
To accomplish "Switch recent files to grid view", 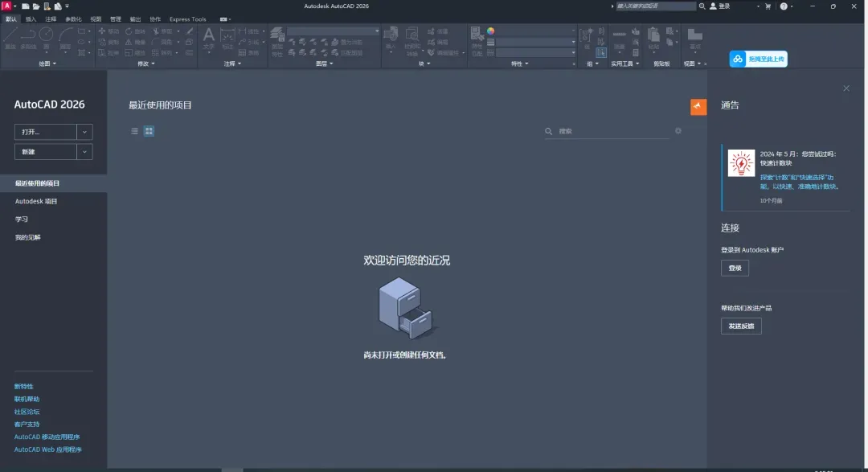I will click(x=149, y=131).
